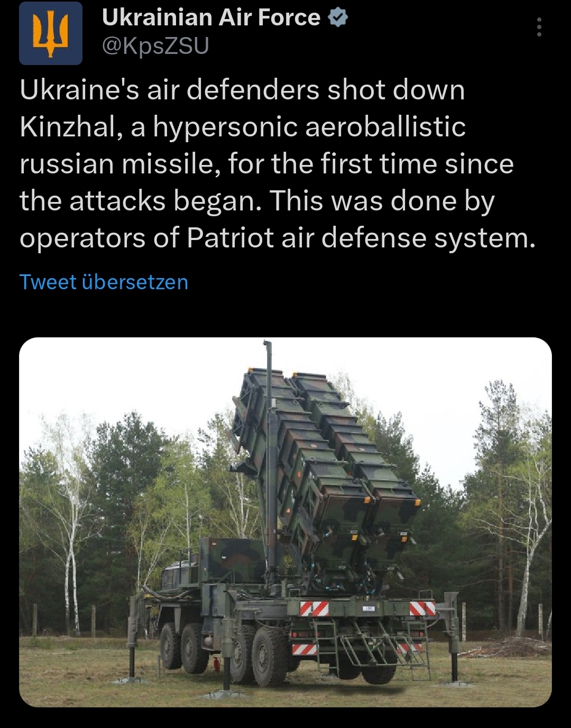This screenshot has height=728, width=571.
Task: Click the missile canisters in the photo
Action: pos(327,465)
